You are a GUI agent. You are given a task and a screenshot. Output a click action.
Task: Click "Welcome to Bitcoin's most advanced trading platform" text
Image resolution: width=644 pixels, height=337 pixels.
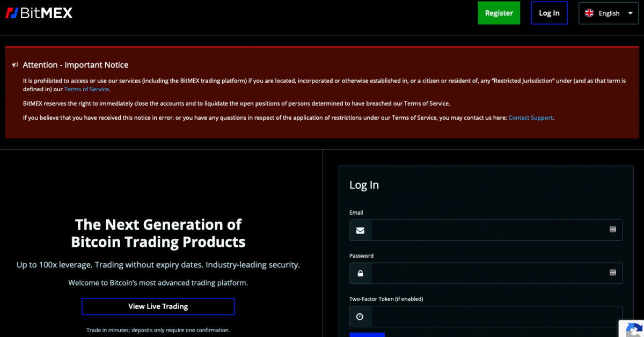pos(158,283)
